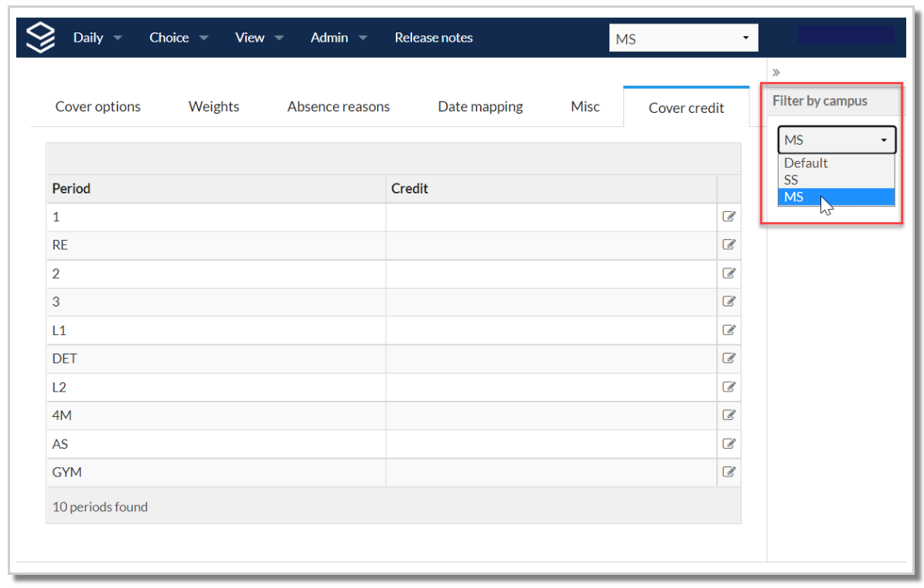The height and width of the screenshot is (588, 924).
Task: Open the View menu
Action: (x=259, y=38)
